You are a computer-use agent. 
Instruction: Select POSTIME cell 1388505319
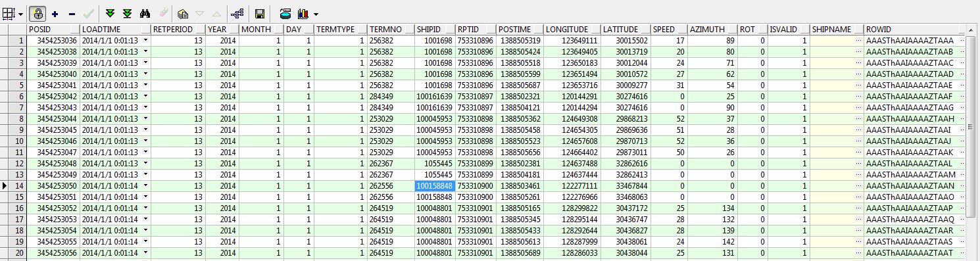520,41
